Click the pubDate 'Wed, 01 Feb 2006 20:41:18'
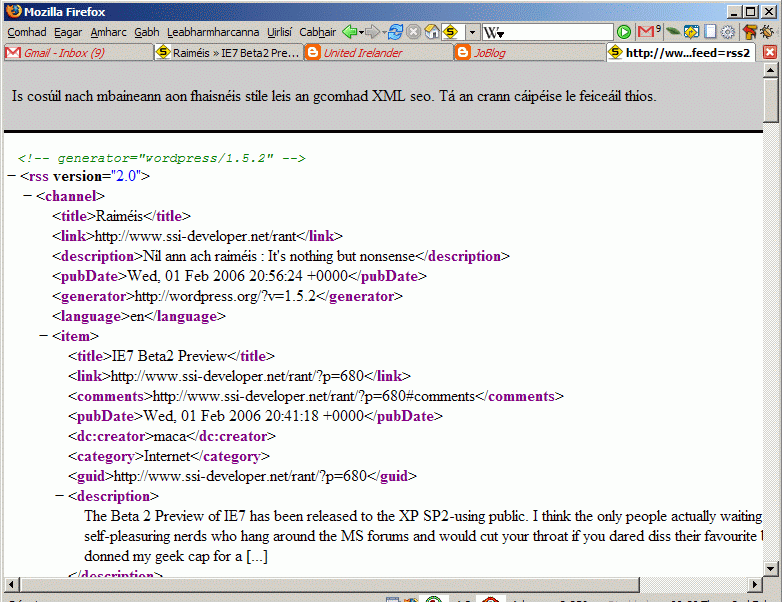The width and height of the screenshot is (782, 602). tap(230, 416)
